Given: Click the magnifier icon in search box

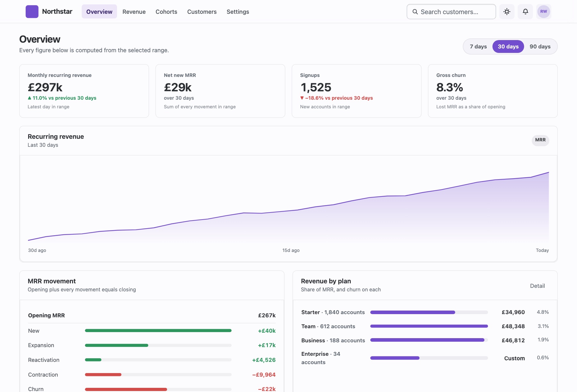Looking at the screenshot, I should pyautogui.click(x=415, y=12).
